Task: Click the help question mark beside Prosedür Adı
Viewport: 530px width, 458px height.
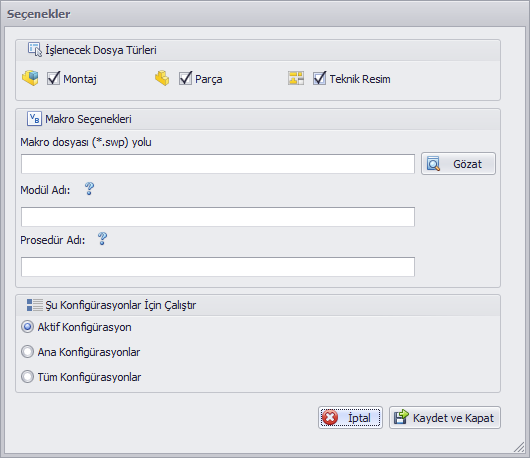Action: 102,239
